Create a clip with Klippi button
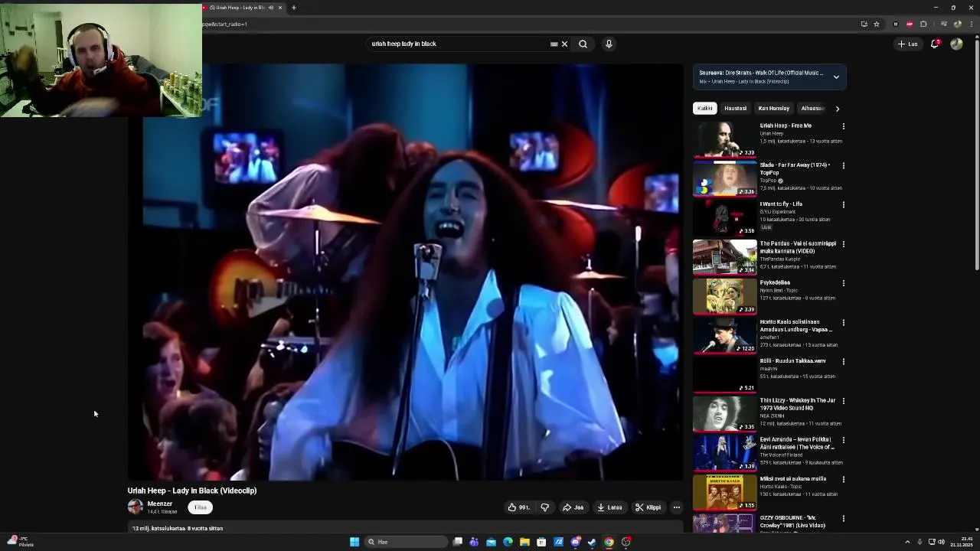This screenshot has width=980, height=551. 648,507
